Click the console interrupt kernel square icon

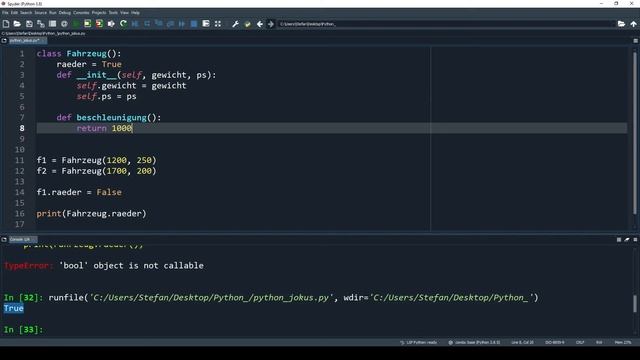click(x=619, y=240)
